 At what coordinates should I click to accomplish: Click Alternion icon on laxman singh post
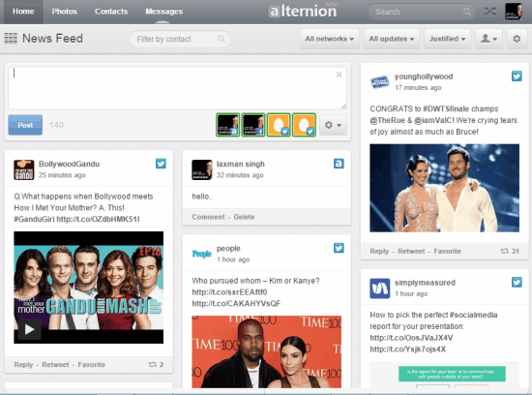339,164
